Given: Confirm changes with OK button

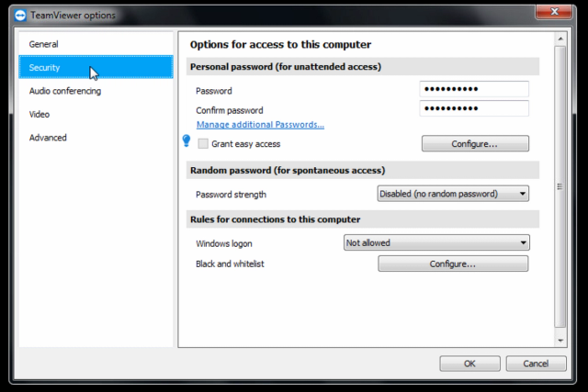Looking at the screenshot, I should point(469,364).
